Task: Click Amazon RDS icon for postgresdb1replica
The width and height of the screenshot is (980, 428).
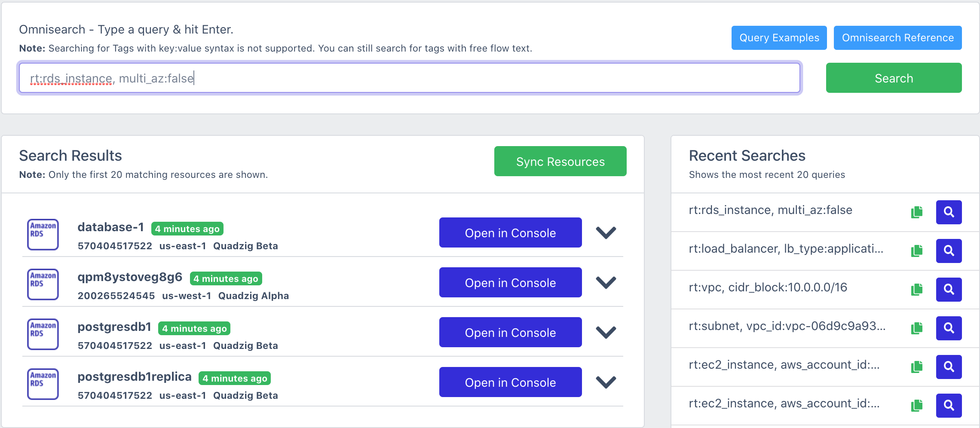Action: tap(43, 384)
